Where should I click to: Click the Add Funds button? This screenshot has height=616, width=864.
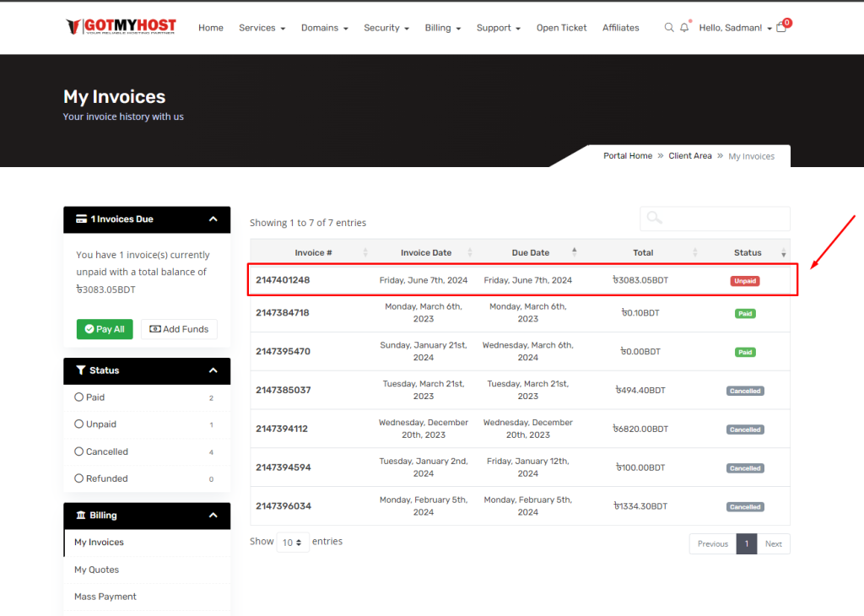tap(179, 329)
